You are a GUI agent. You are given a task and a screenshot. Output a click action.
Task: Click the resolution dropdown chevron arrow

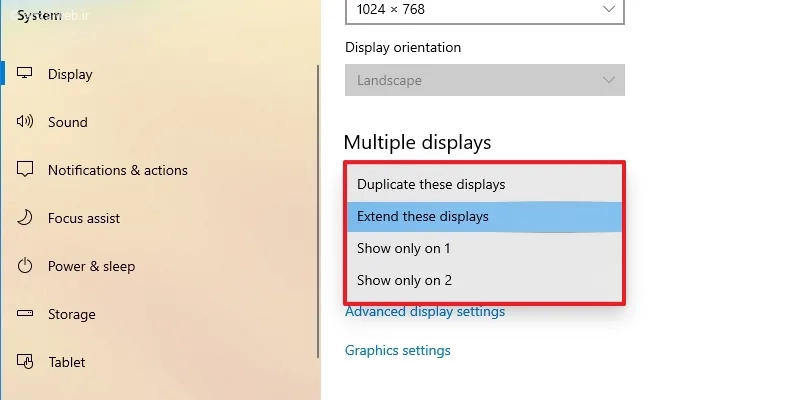(x=609, y=8)
